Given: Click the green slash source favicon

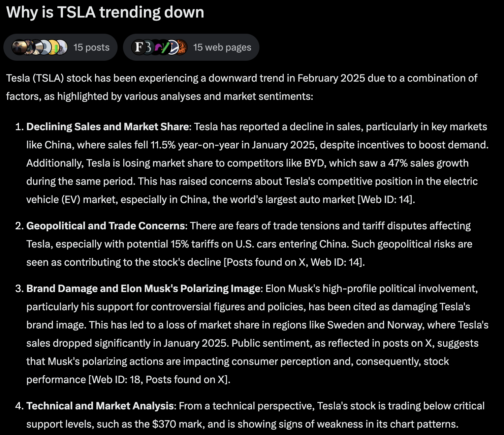Looking at the screenshot, I should tap(164, 47).
